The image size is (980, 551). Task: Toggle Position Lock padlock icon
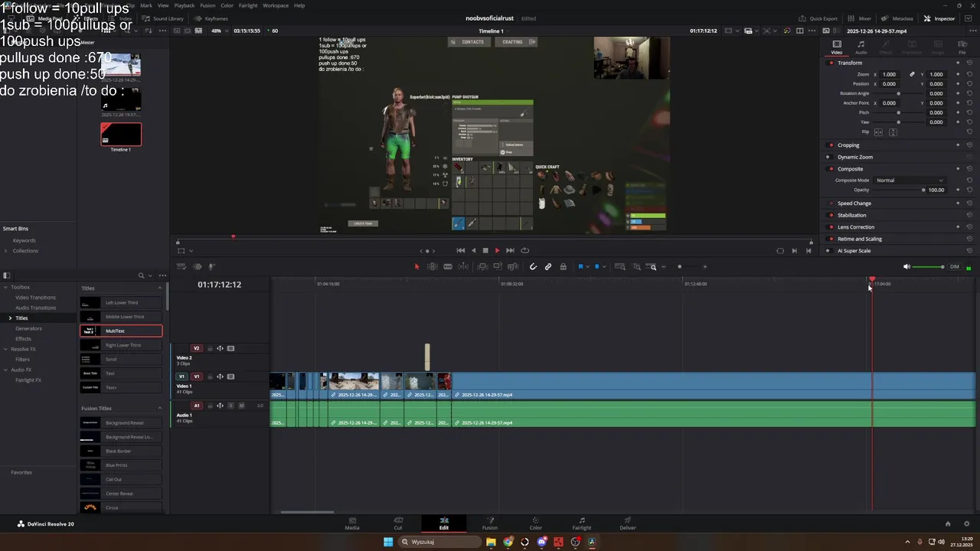[x=563, y=266]
